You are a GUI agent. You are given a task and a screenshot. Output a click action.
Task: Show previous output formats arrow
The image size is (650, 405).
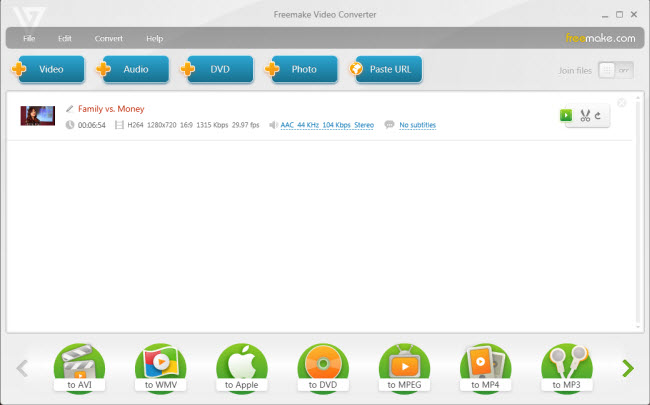(x=22, y=368)
